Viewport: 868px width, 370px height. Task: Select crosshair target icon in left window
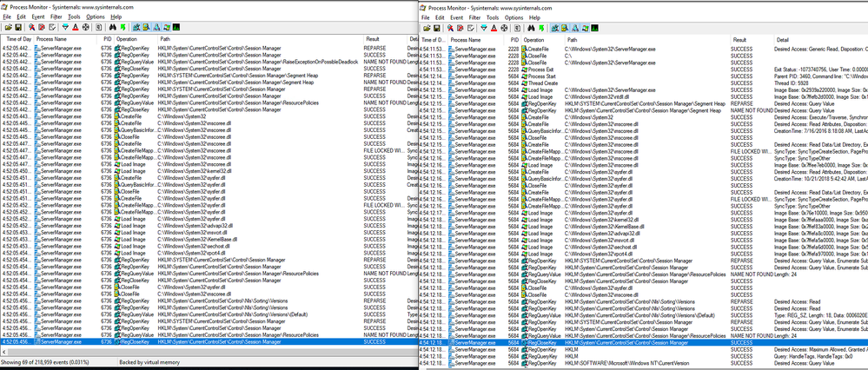[x=86, y=27]
